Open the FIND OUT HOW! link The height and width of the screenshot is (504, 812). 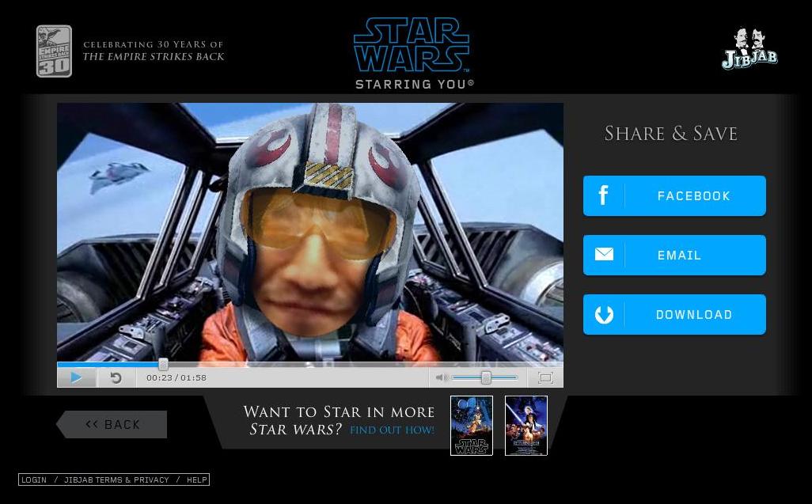point(392,430)
